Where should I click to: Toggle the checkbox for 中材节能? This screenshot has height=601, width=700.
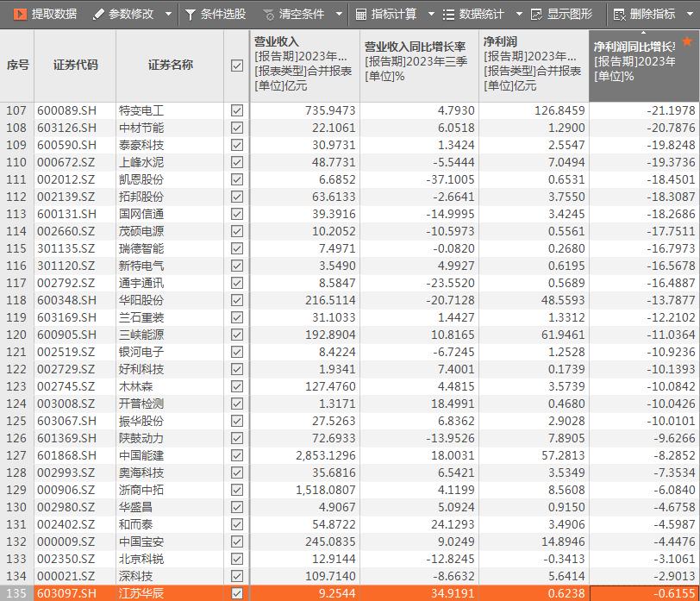237,128
